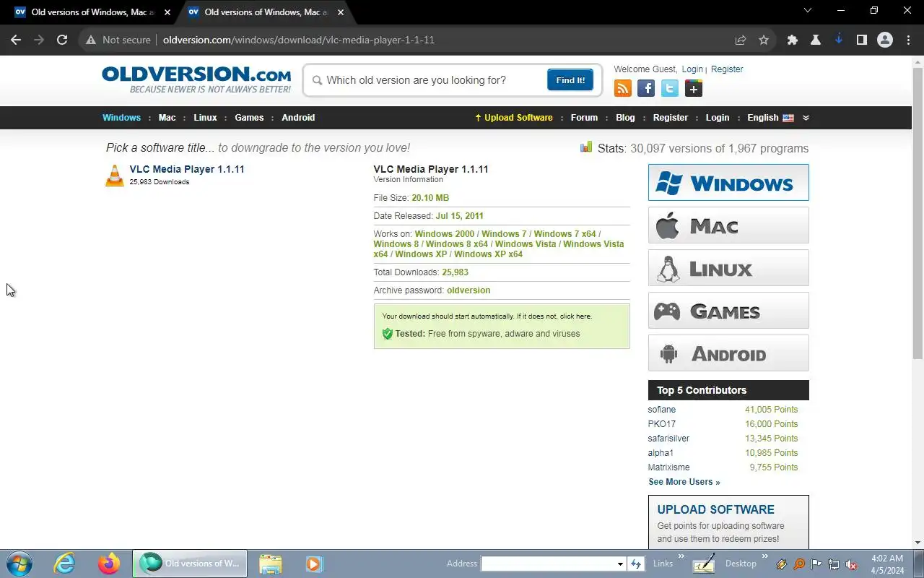Click the Not secure warning icon

click(x=91, y=40)
